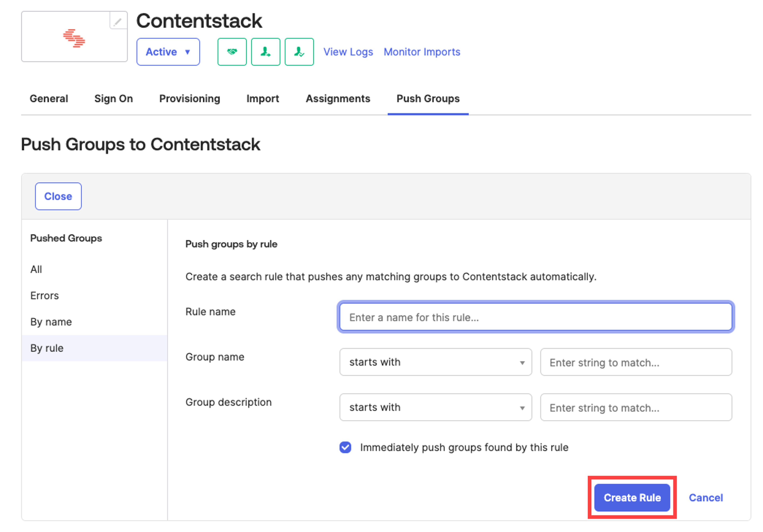Viewport: 763px width, 532px height.
Task: Uncheck Immediately push groups found checkbox
Action: pyautogui.click(x=345, y=447)
